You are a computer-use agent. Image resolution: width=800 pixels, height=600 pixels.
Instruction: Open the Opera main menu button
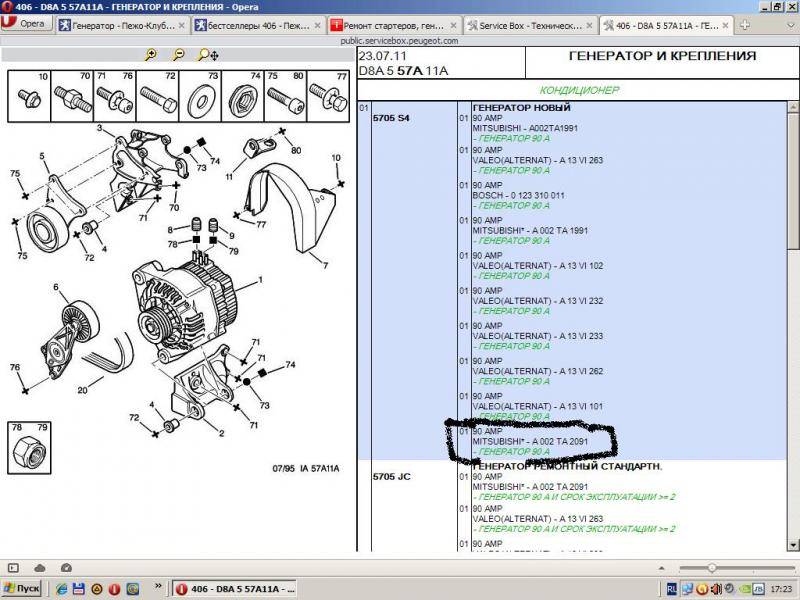pyautogui.click(x=27, y=23)
